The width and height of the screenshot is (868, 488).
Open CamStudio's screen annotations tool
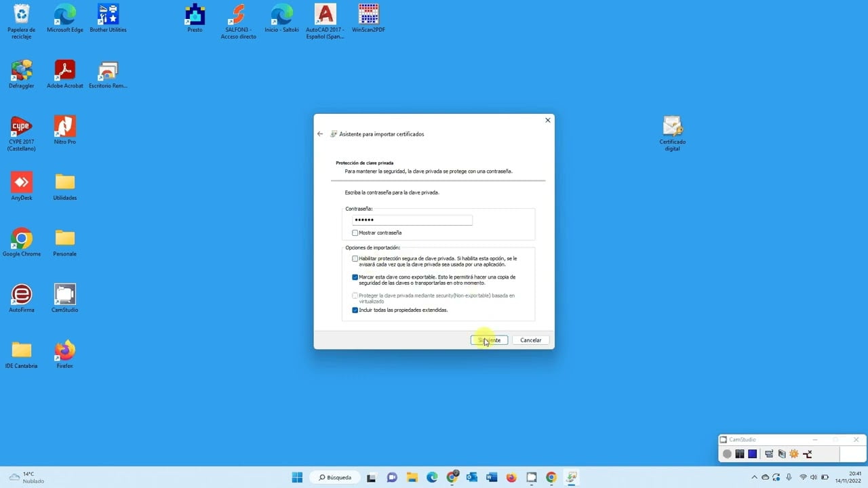point(782,453)
